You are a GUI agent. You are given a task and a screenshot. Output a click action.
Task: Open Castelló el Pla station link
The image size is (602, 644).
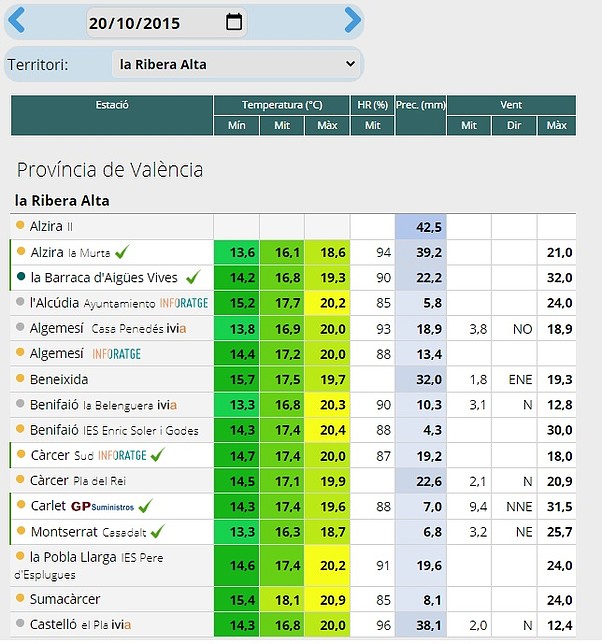pyautogui.click(x=69, y=625)
